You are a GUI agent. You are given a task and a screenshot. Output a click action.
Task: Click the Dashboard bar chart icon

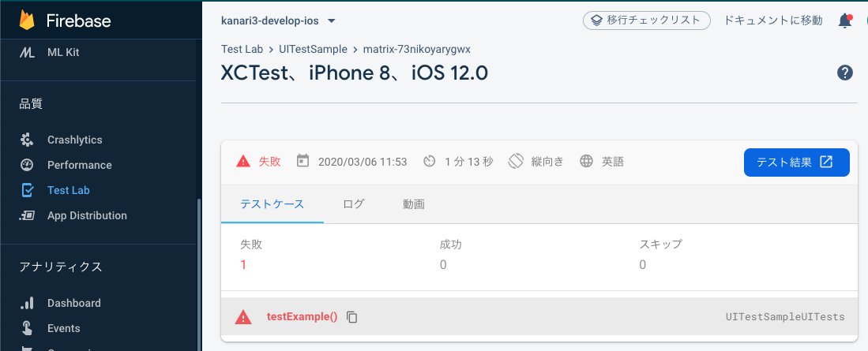pyautogui.click(x=27, y=303)
